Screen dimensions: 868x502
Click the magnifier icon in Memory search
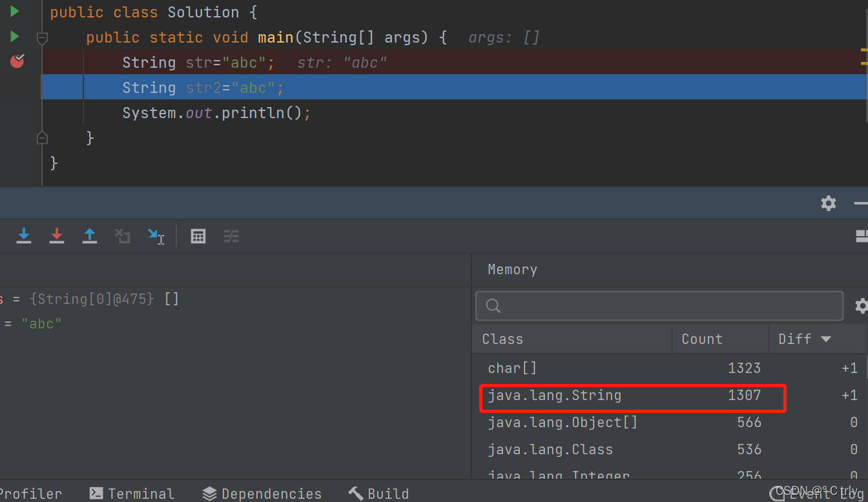[x=493, y=306]
